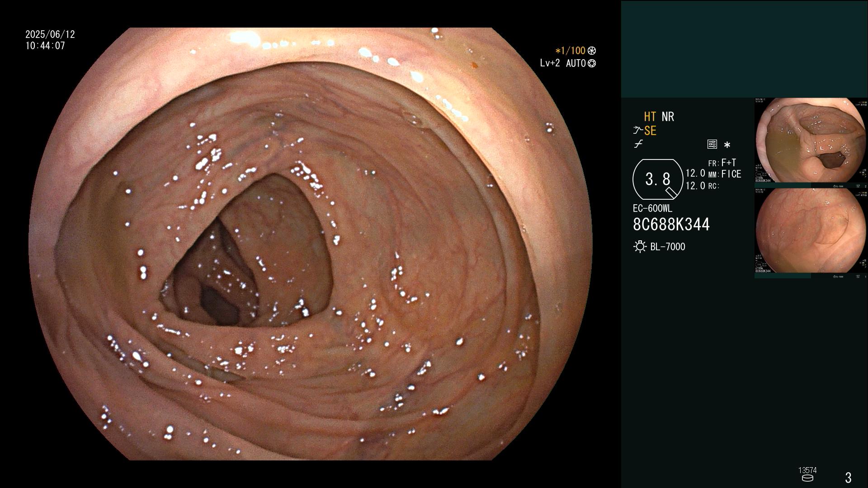
Task: Click the FR: F+T setting text
Action: click(x=722, y=163)
